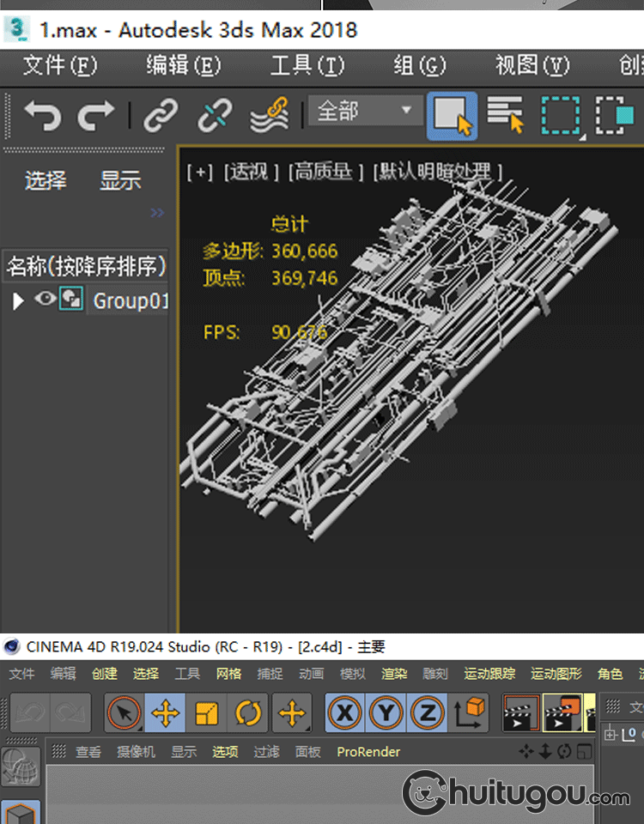Expand the Group01 tree node
Image resolution: width=644 pixels, height=824 pixels.
tap(17, 300)
